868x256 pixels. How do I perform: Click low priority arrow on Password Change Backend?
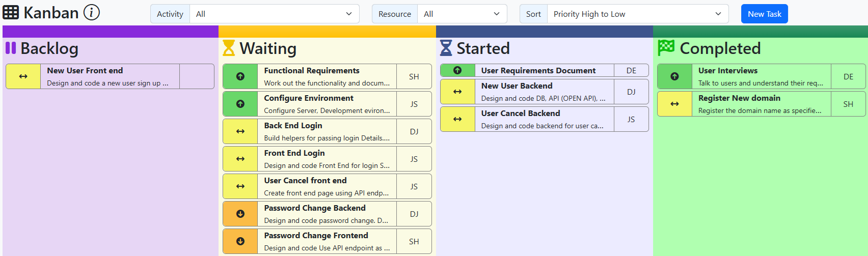240,214
